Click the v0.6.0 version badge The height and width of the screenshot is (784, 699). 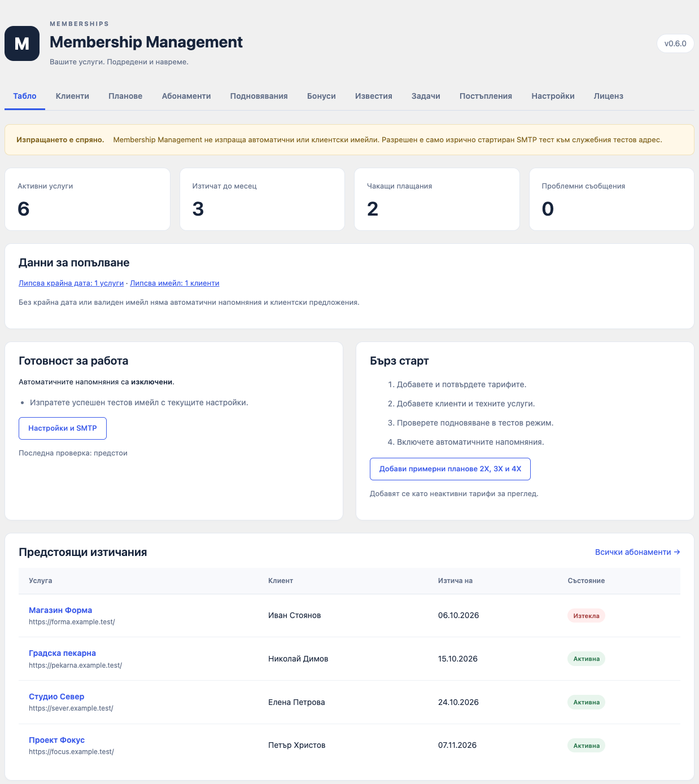675,43
